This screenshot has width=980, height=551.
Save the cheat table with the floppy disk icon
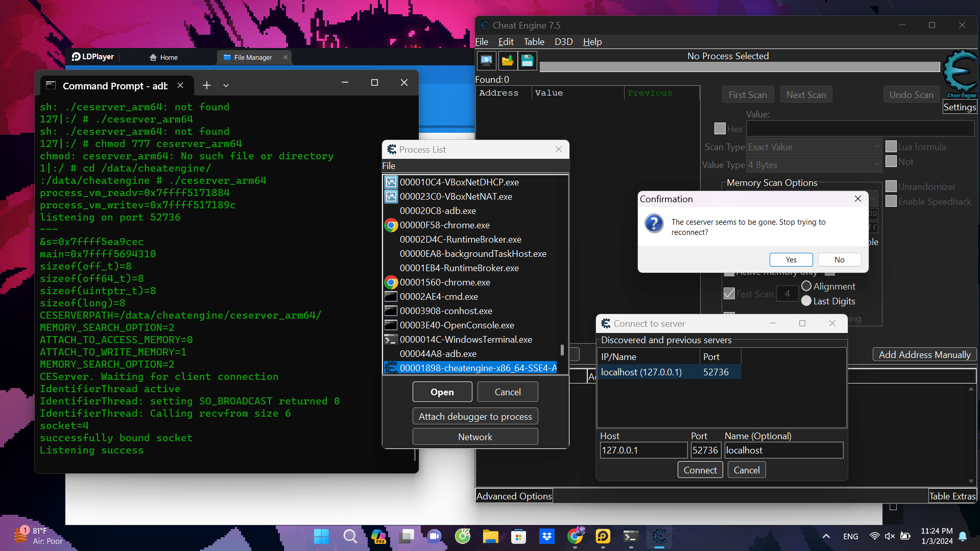point(527,61)
